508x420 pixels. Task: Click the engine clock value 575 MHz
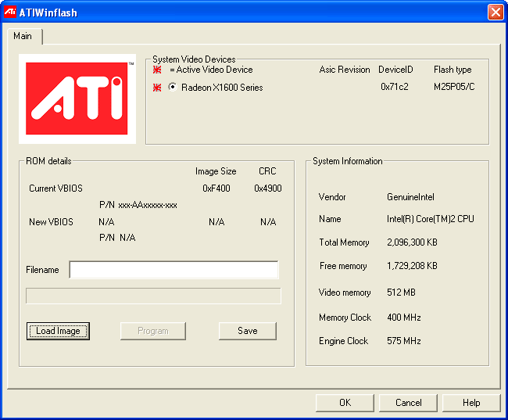[404, 341]
